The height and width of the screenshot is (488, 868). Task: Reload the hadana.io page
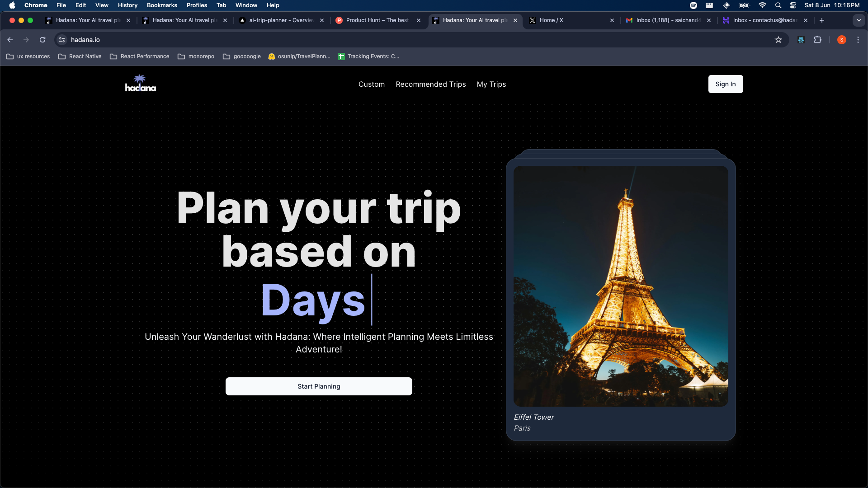click(42, 40)
